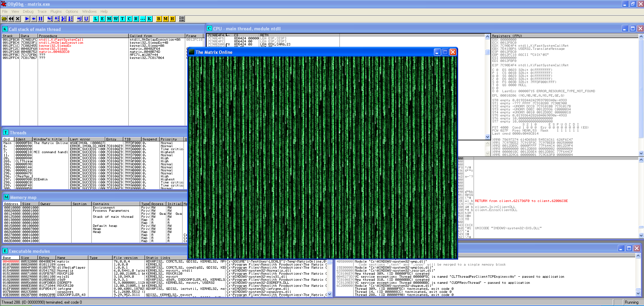The width and height of the screenshot is (644, 306).
Task: Pause execution with the pause icon
Action: (x=41, y=19)
